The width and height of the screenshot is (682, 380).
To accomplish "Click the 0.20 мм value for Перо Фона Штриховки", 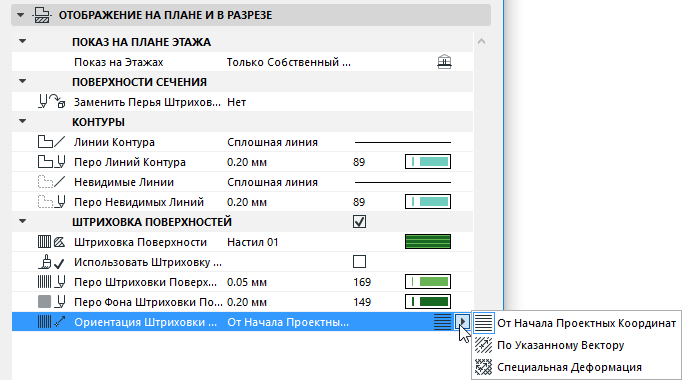I will (247, 302).
